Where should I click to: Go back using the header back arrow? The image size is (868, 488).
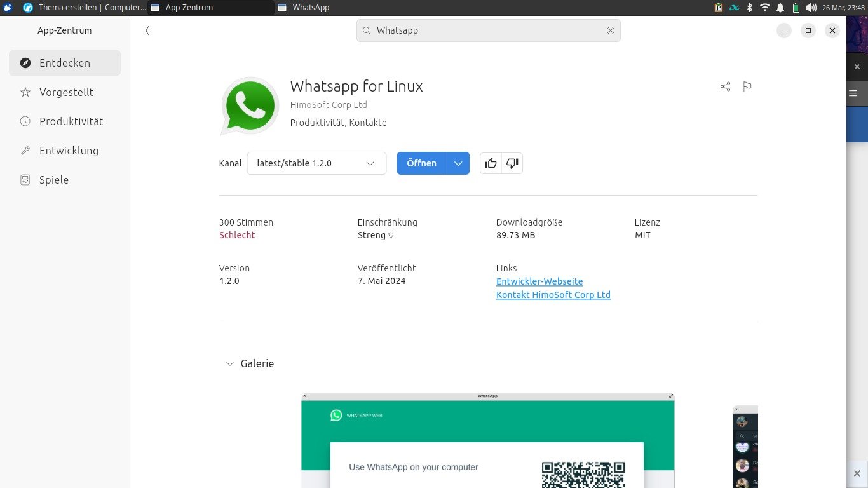tap(147, 30)
